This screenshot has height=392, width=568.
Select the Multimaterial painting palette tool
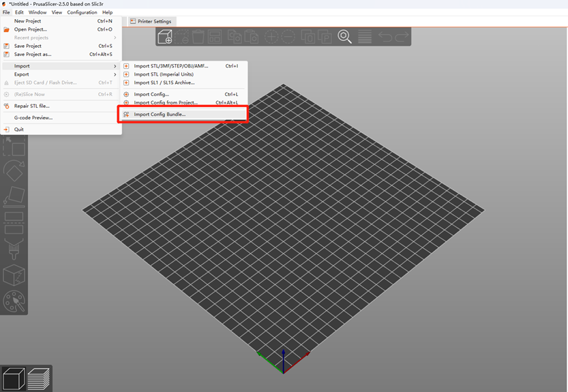[14, 301]
